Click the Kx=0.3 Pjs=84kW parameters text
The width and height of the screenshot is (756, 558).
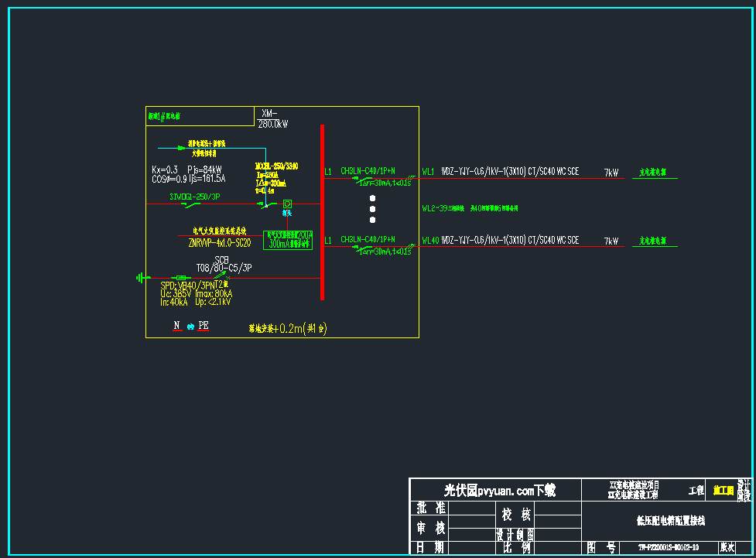click(x=187, y=169)
